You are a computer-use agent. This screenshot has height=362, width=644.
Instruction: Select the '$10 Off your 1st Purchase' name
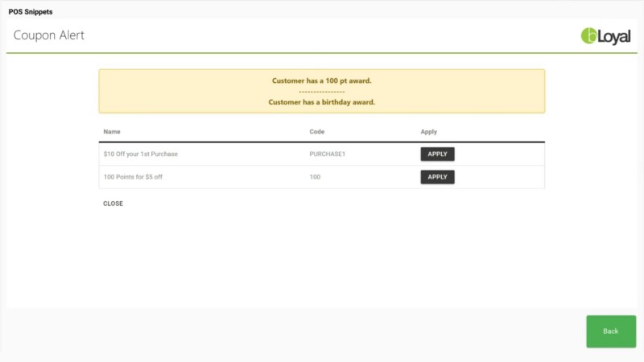140,154
